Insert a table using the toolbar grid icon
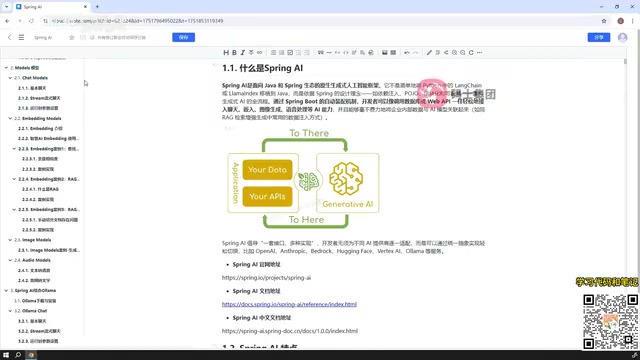Screen dimensions: 640x360 (x=393, y=53)
